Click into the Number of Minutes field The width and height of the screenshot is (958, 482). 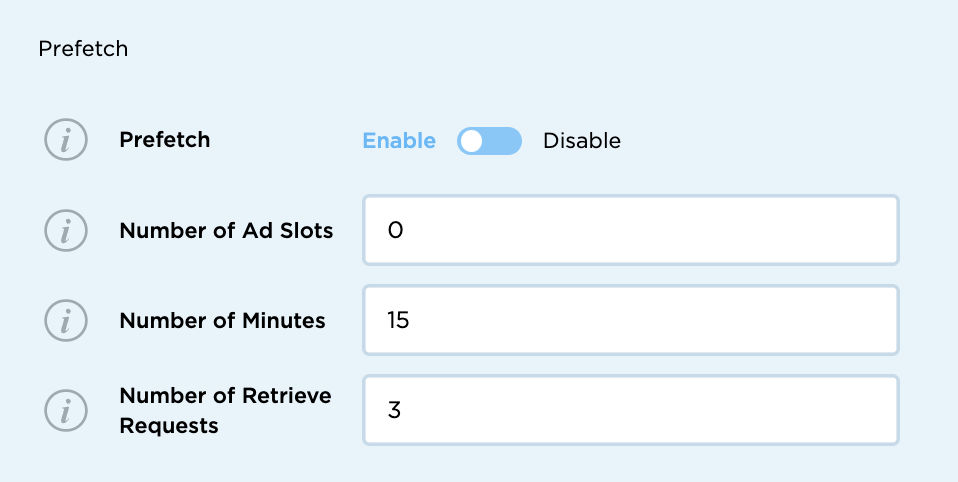[630, 321]
